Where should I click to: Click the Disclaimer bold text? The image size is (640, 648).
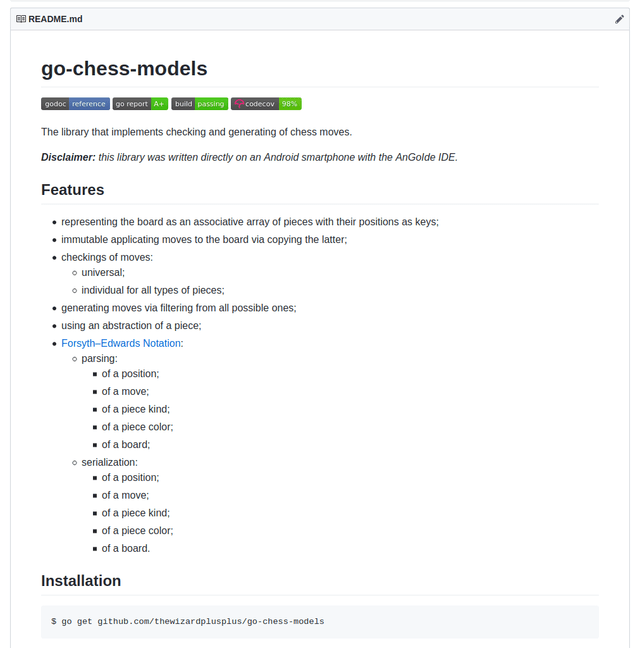(x=68, y=157)
